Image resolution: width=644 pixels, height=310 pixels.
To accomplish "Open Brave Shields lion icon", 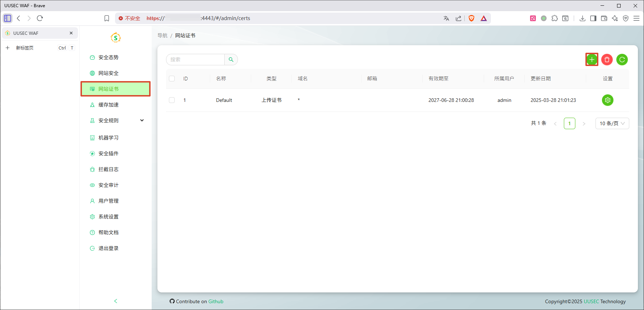I will [471, 18].
